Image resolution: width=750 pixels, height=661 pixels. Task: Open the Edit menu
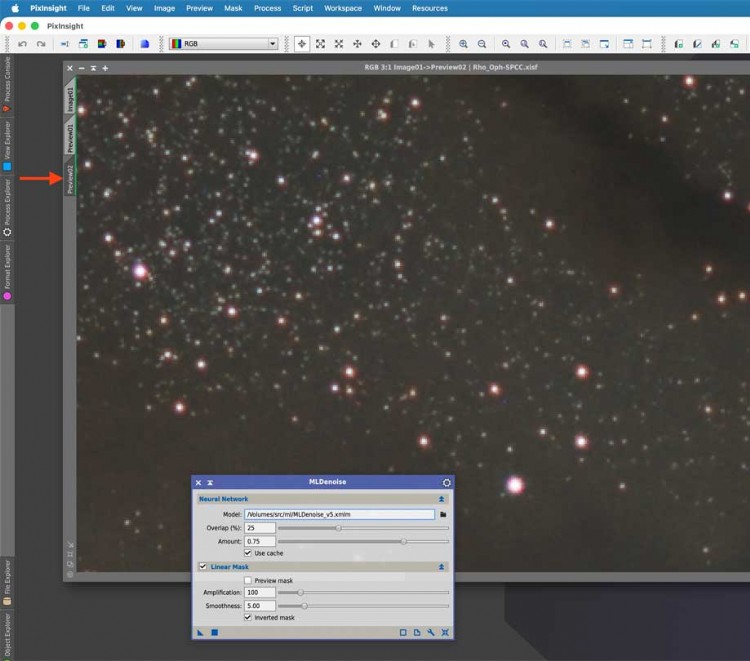pos(108,8)
